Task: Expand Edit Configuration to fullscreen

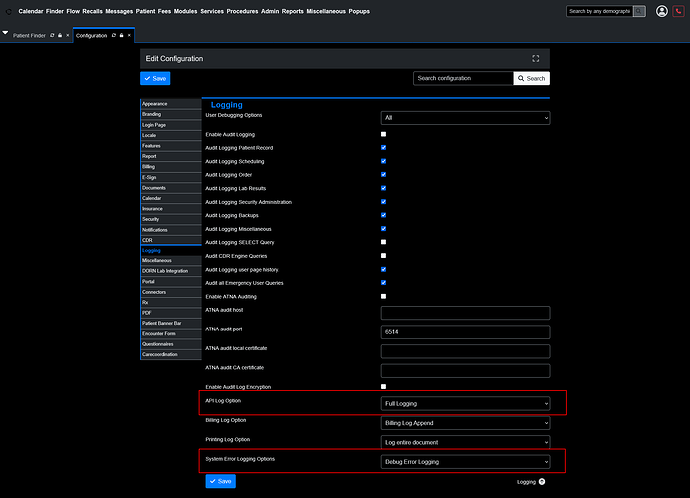Action: [x=536, y=59]
